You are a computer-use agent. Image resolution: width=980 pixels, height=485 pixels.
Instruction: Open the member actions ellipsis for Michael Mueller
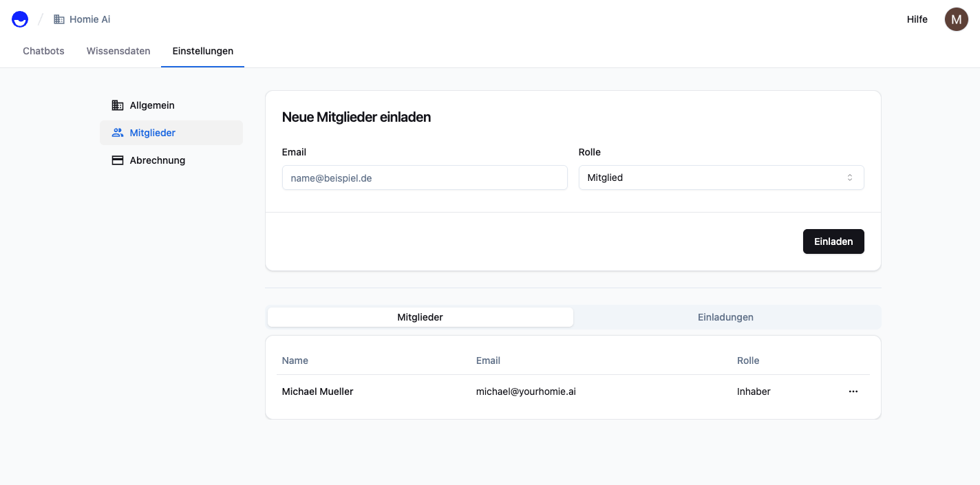pos(853,391)
